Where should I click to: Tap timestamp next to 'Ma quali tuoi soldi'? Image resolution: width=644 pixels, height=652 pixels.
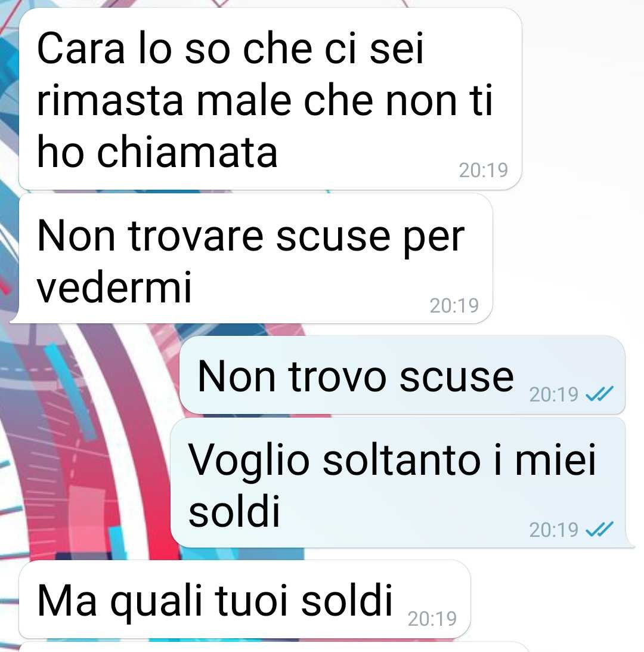coord(432,619)
